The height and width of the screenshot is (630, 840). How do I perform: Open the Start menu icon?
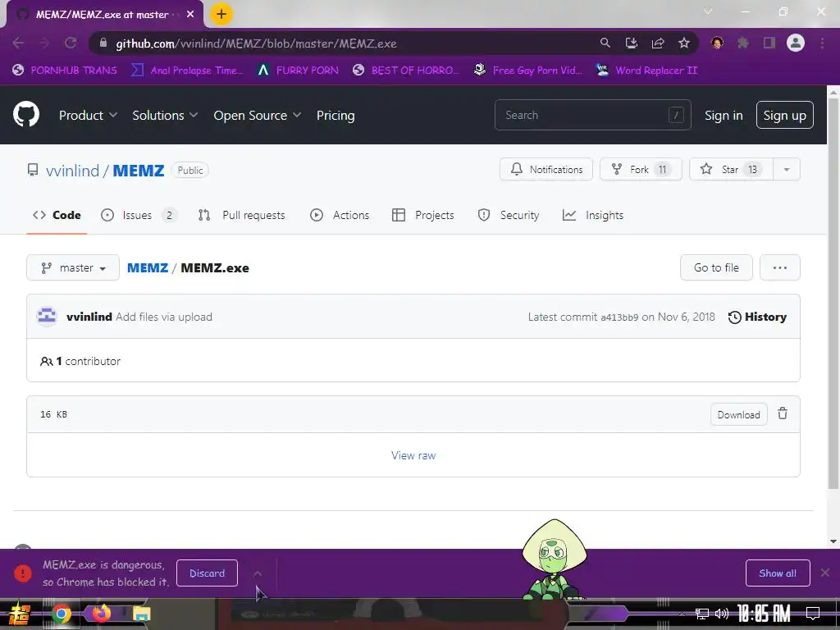[x=19, y=614]
